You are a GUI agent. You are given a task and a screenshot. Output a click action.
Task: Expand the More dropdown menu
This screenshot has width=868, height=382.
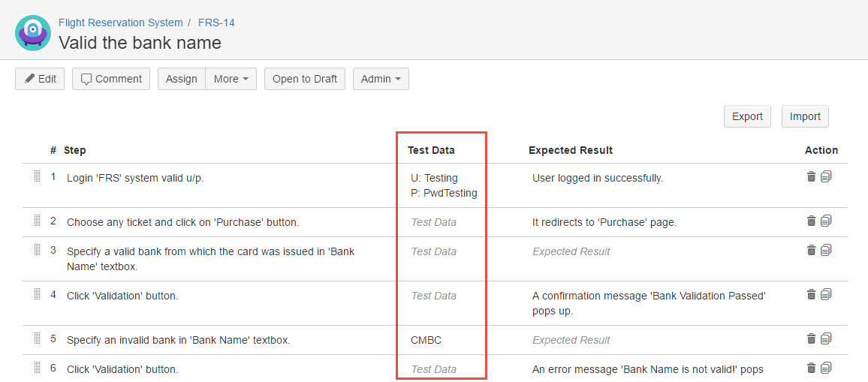click(x=231, y=79)
